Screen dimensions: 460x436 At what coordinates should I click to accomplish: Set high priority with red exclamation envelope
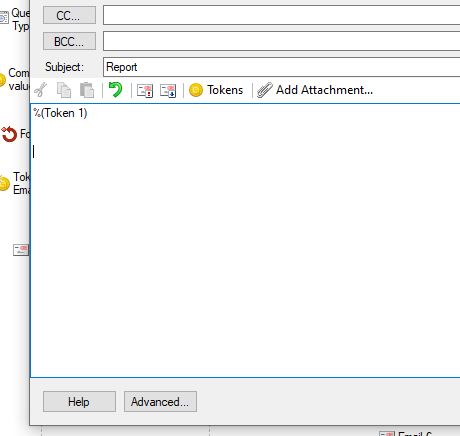[x=145, y=90]
